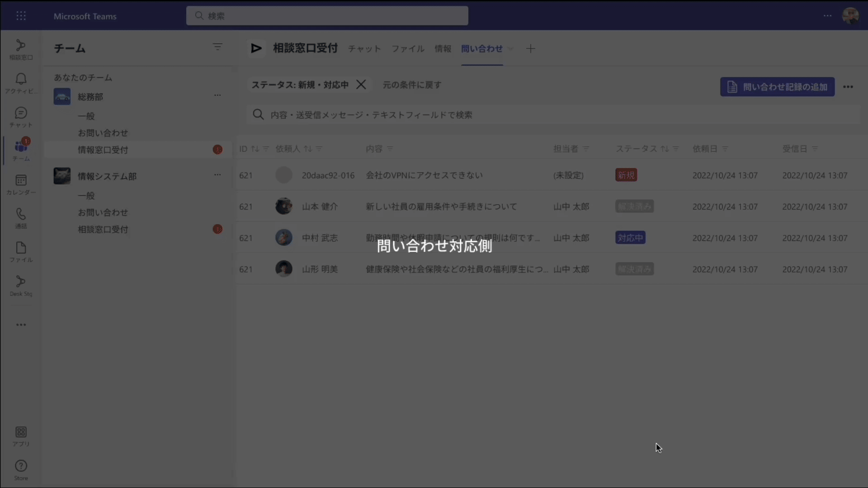Open the 通話 phone icon
The image size is (868, 488).
pyautogui.click(x=21, y=218)
